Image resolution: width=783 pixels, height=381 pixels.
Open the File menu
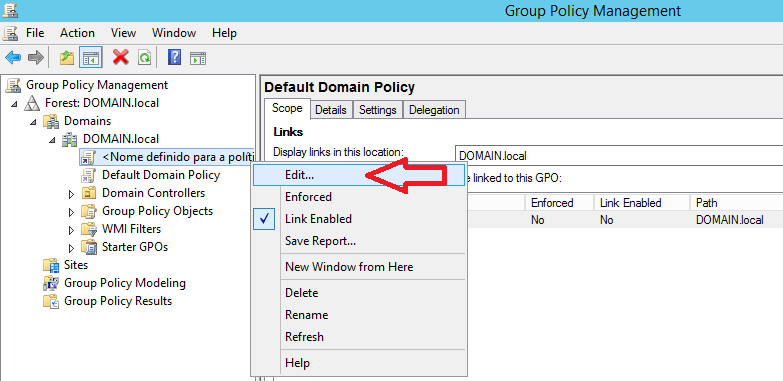coord(35,33)
